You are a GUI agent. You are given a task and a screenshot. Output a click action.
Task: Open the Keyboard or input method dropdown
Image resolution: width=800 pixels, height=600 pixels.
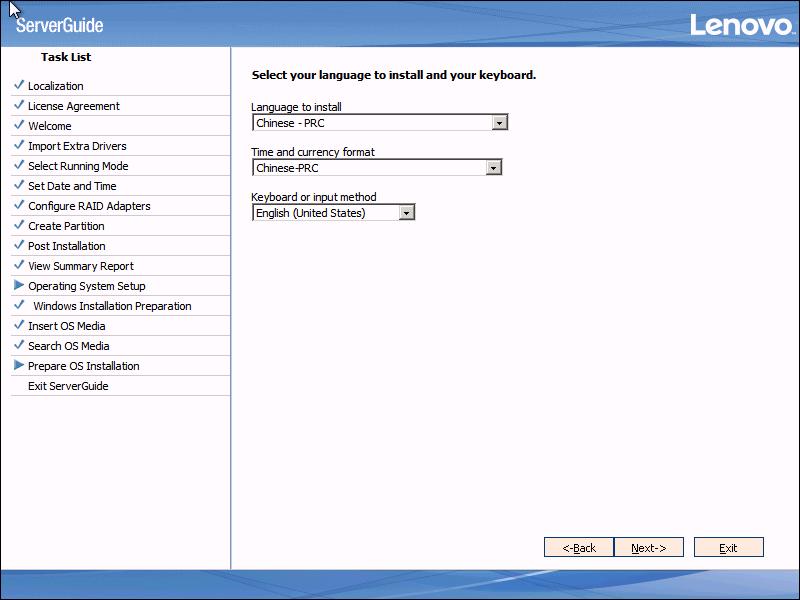(406, 213)
